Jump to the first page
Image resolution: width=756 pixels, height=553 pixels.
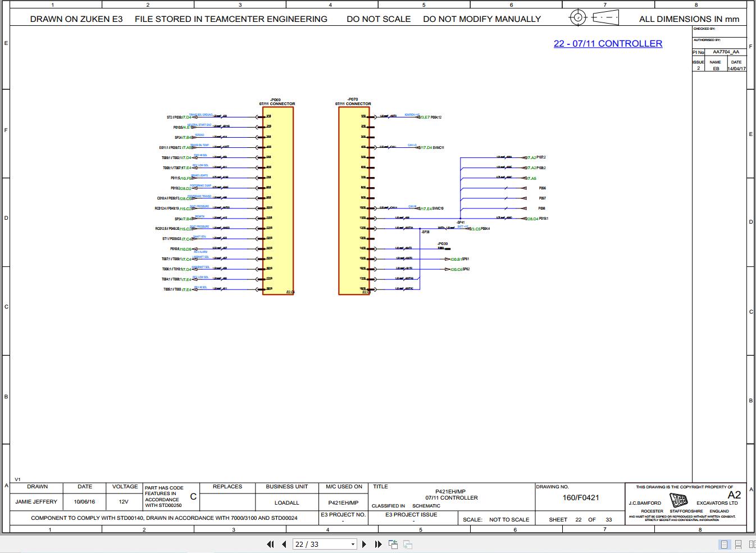click(270, 544)
